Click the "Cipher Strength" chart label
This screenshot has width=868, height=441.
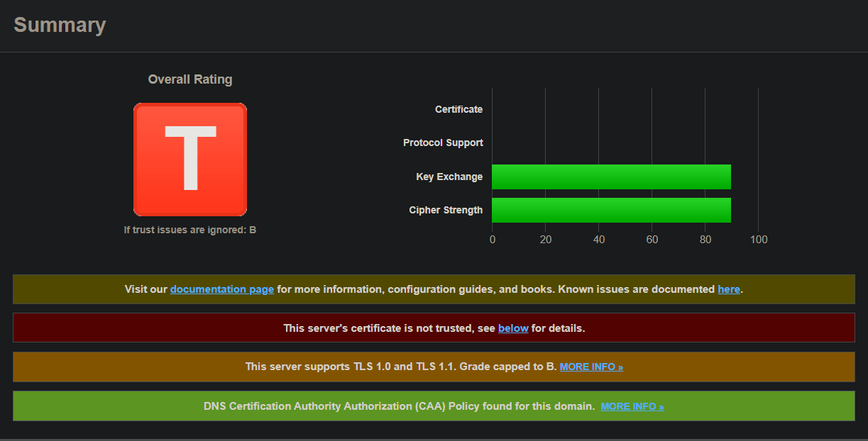pyautogui.click(x=445, y=210)
